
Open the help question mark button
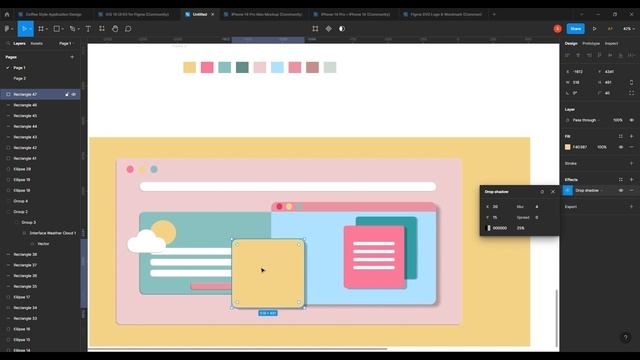coord(625,338)
